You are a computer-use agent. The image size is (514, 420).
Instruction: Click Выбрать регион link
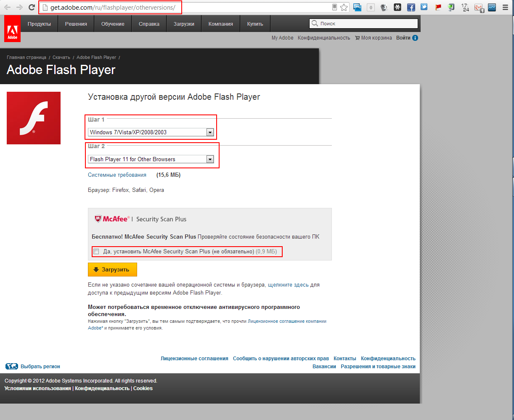click(40, 367)
